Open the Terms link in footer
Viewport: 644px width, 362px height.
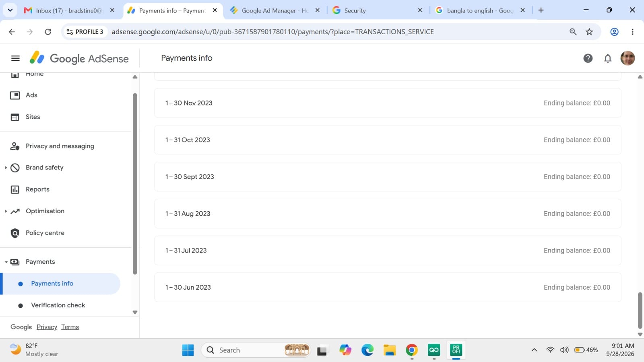70,327
